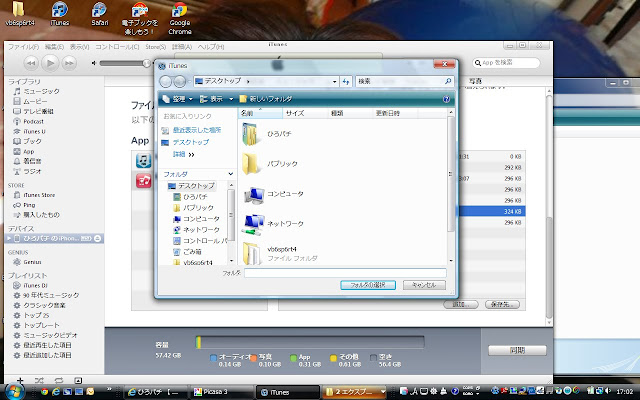640x400 pixels.
Task: Collapse the フォルダ pane chevron
Action: (231, 174)
